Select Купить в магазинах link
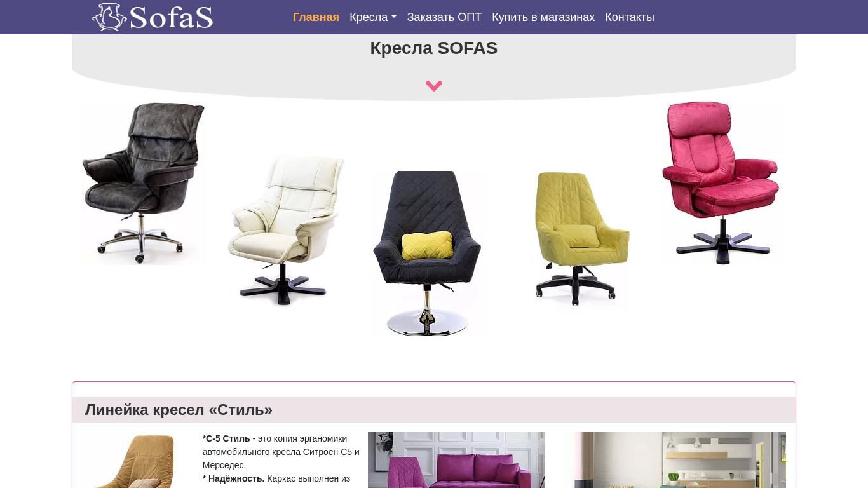The height and width of the screenshot is (488, 868). click(x=543, y=17)
